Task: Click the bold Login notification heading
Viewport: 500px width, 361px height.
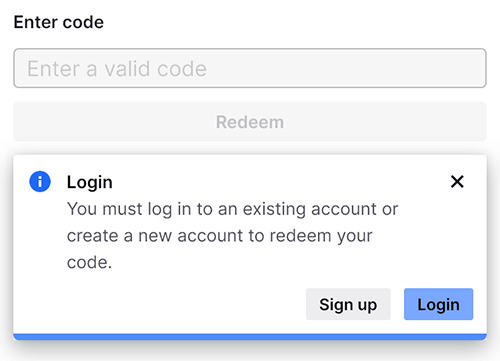Action: click(90, 182)
